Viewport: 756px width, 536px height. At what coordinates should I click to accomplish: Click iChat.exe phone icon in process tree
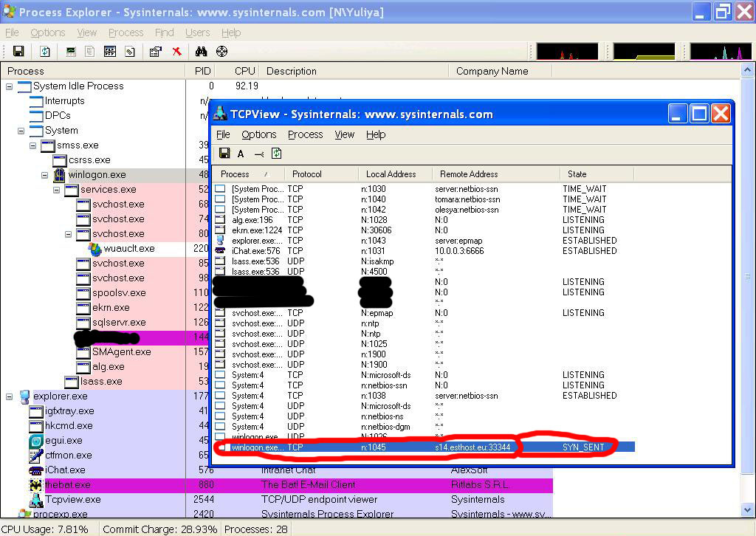(x=36, y=470)
